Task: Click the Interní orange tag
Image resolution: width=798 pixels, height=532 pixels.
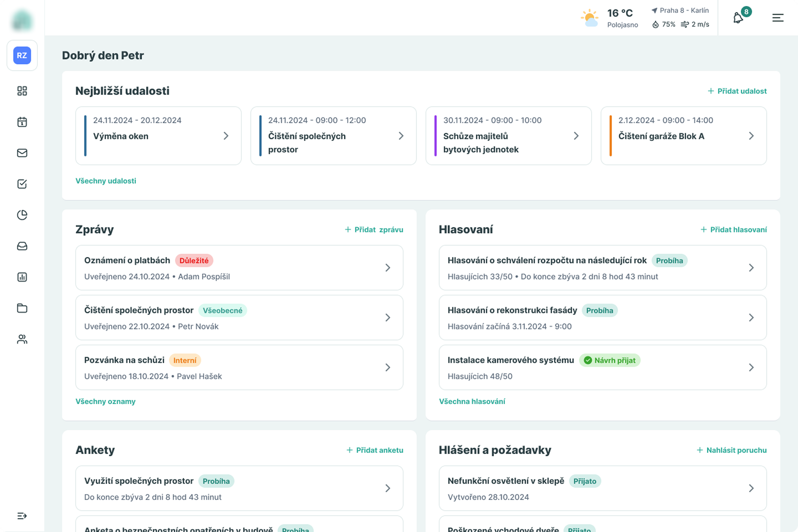Action: pos(185,360)
